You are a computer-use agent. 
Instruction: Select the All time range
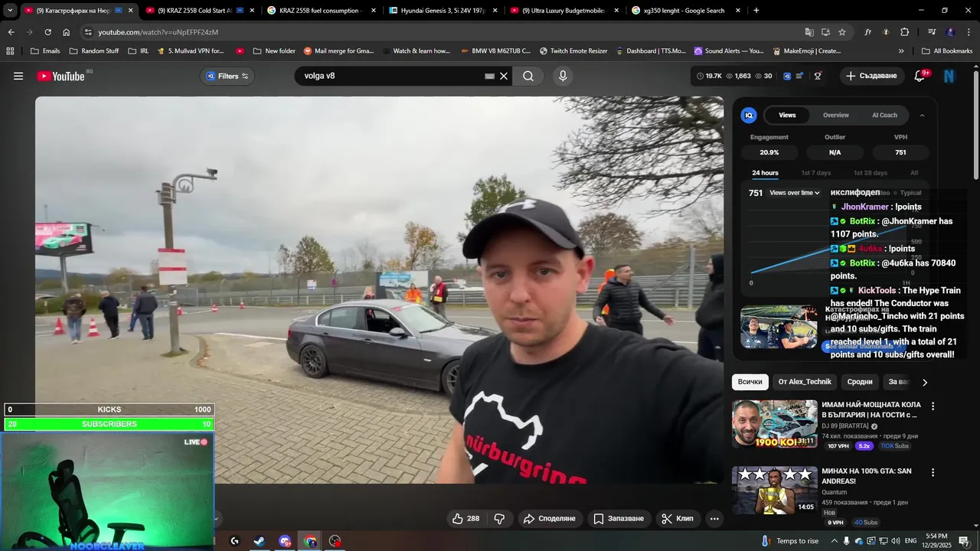tap(914, 173)
